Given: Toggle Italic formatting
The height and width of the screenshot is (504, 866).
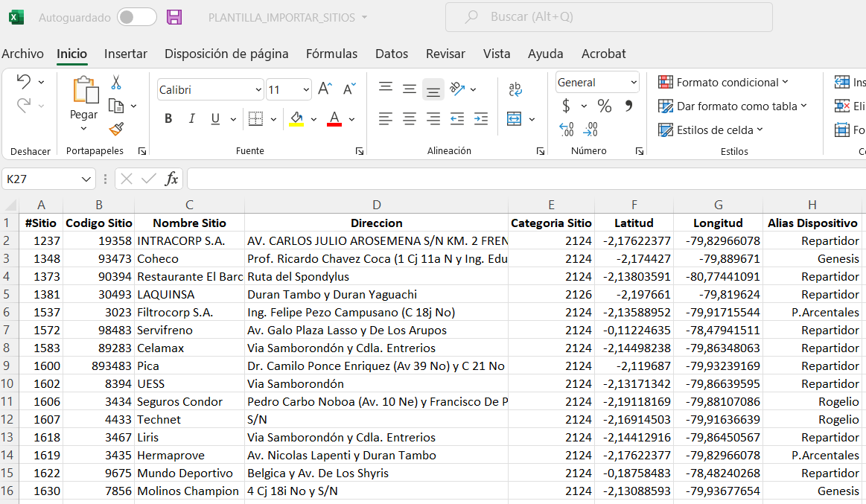Looking at the screenshot, I should tap(191, 118).
